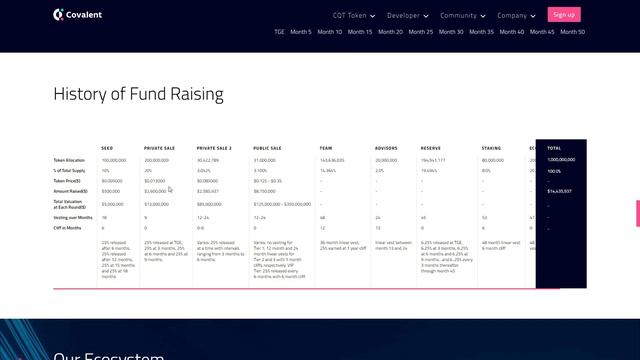Open the Developer menu

point(407,16)
